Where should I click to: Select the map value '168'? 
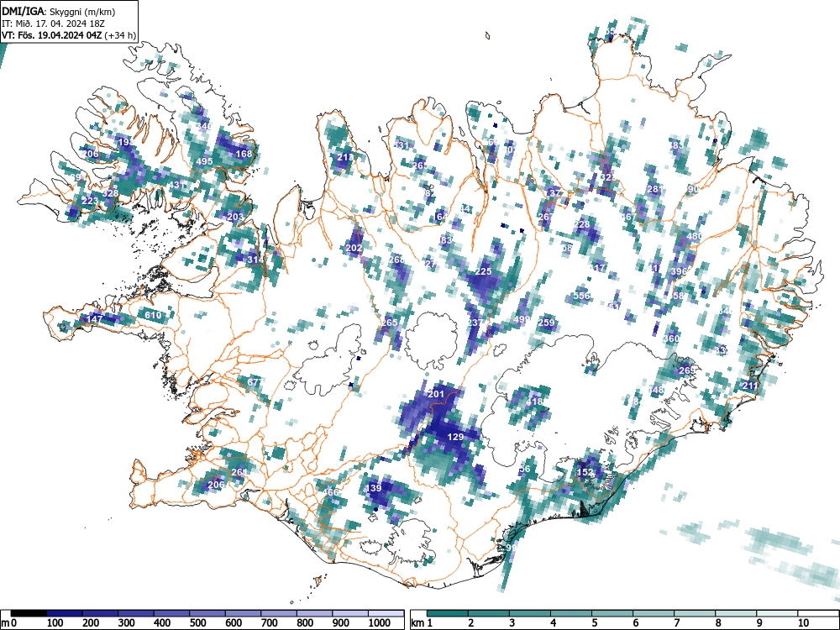[x=244, y=154]
